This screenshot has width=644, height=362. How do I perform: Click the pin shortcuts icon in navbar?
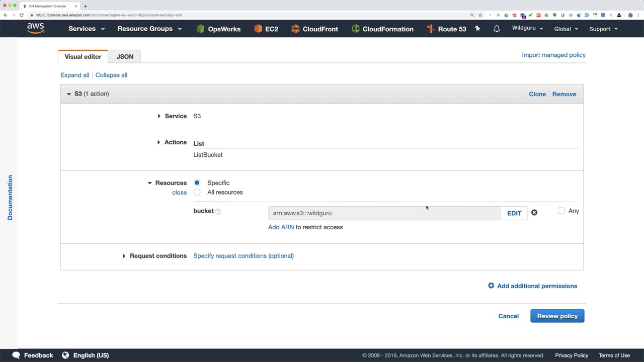tap(477, 29)
